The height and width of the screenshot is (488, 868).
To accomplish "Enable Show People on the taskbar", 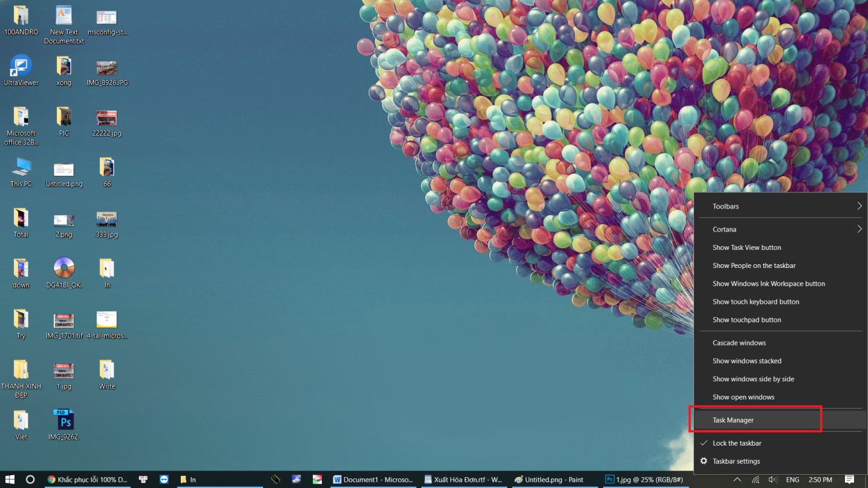I will click(x=781, y=266).
